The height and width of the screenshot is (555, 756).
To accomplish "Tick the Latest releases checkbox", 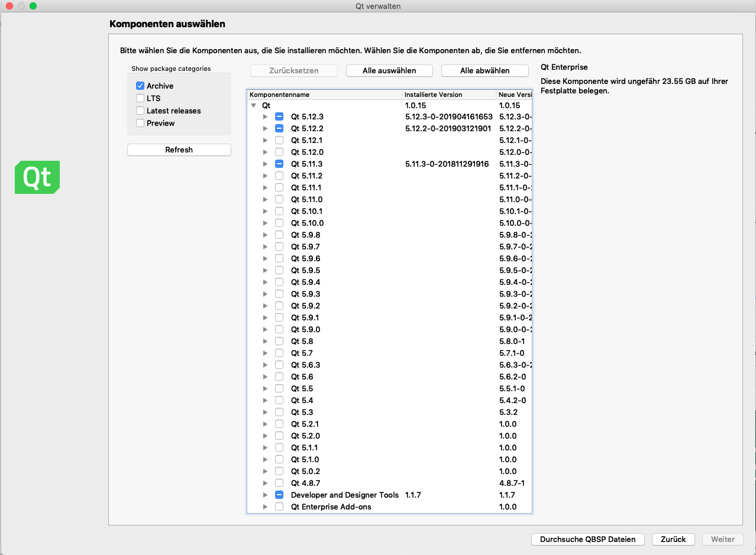I will [x=140, y=111].
